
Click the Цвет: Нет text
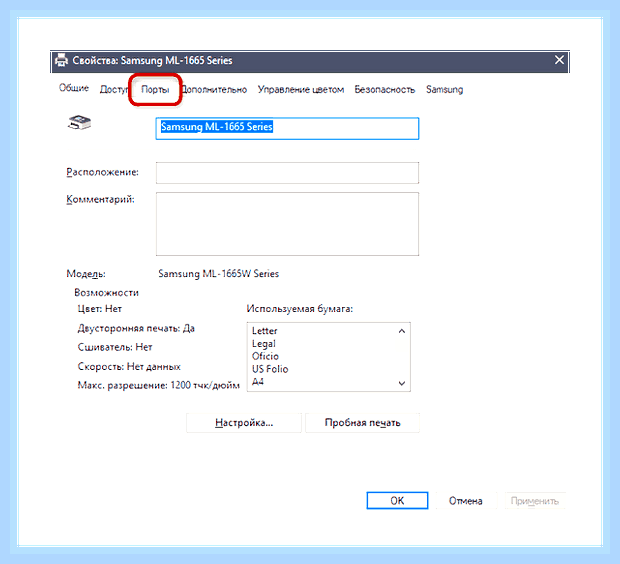[x=100, y=308]
